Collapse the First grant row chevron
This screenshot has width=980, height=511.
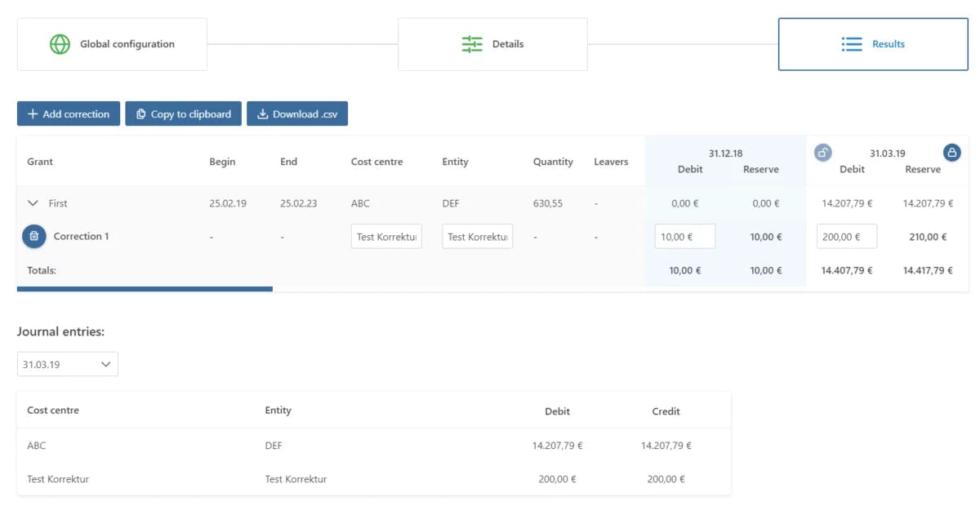[x=33, y=203]
